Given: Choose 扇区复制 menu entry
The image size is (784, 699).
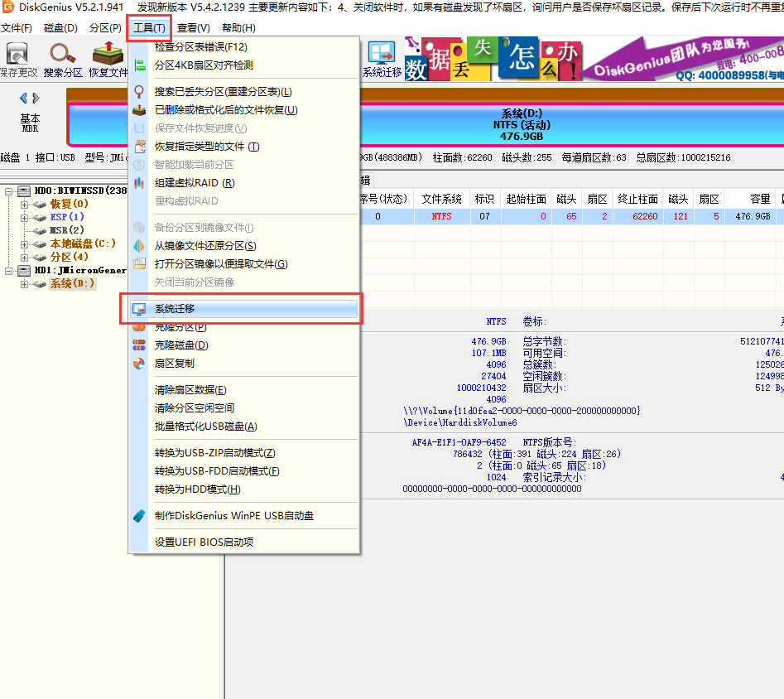Looking at the screenshot, I should tap(244, 364).
